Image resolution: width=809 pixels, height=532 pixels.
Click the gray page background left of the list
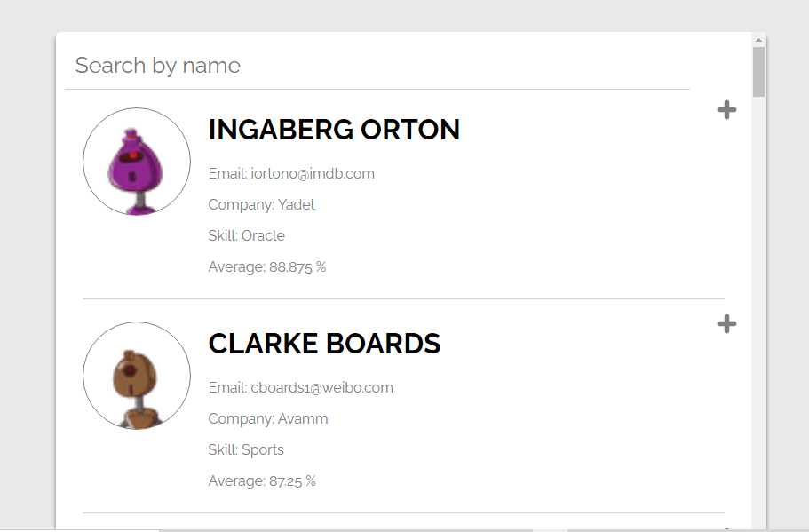[27, 266]
